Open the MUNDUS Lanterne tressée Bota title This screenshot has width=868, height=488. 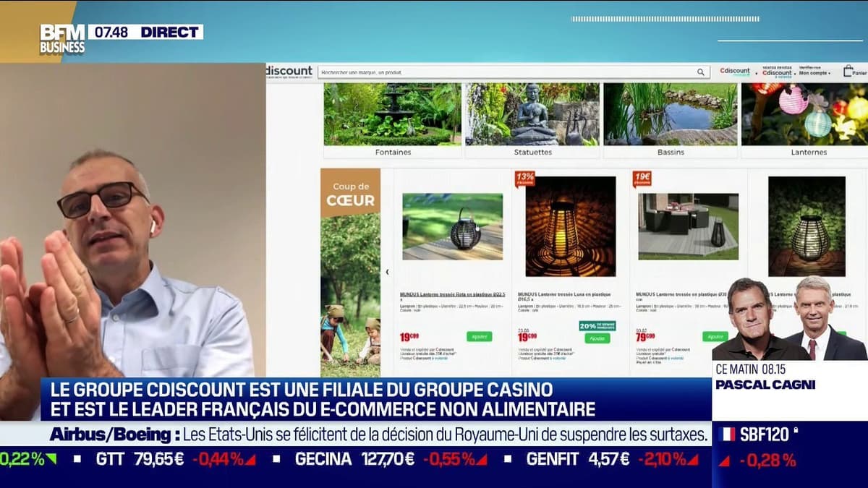click(452, 296)
